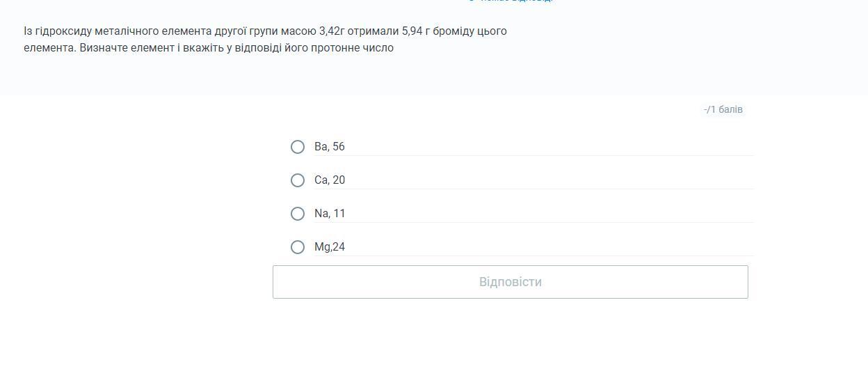Screen dimensions: 868x385
Task: Click the 'Ca, 20' answer label text
Action: [x=330, y=180]
